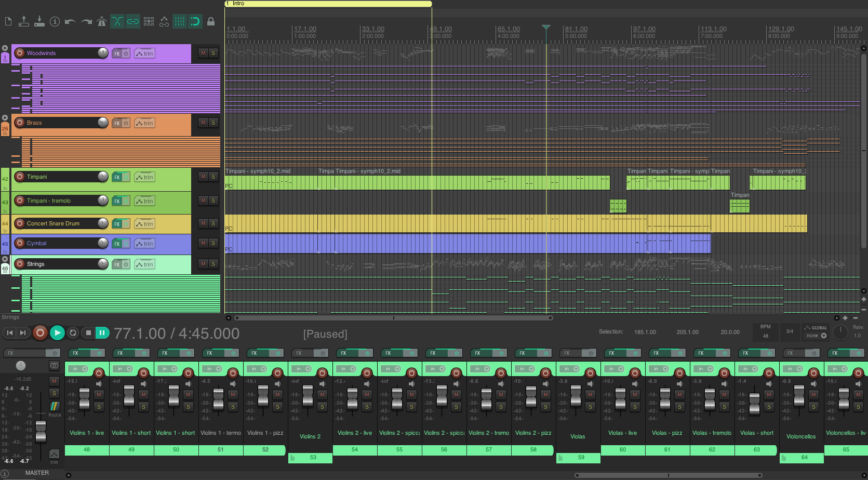Viewport: 868px width, 480px height.
Task: Toggle auto-crossfade in the main toolbar
Action: click(x=117, y=21)
